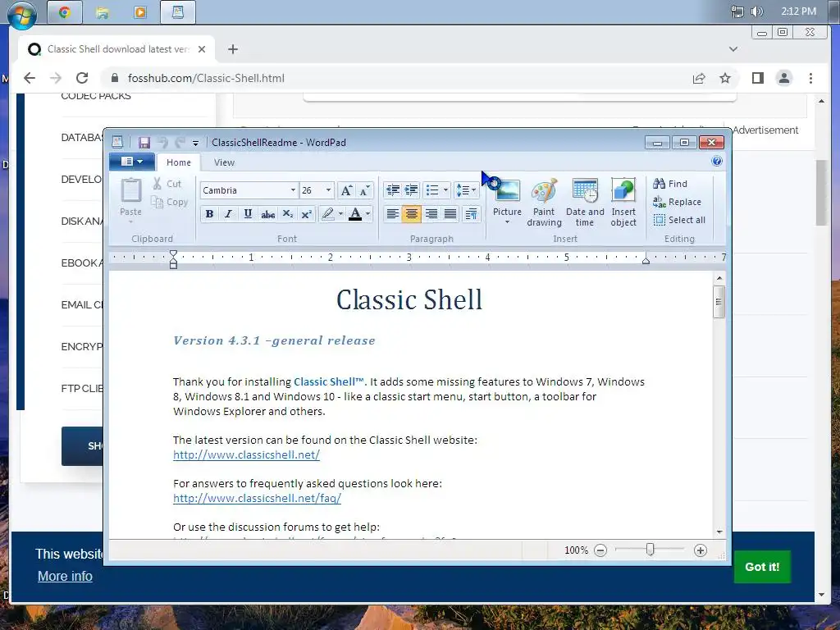The image size is (840, 630).
Task: Start a bulleted list
Action: 431,189
